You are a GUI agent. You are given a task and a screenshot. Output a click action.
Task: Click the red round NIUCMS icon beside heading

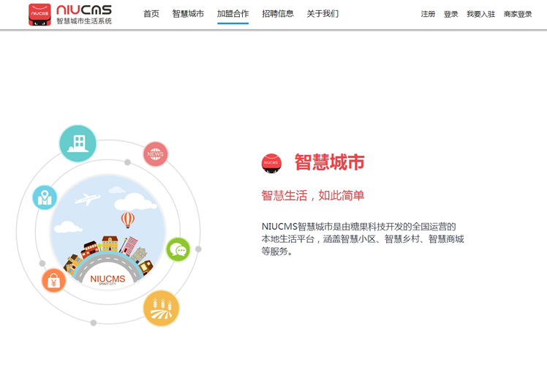(x=271, y=163)
